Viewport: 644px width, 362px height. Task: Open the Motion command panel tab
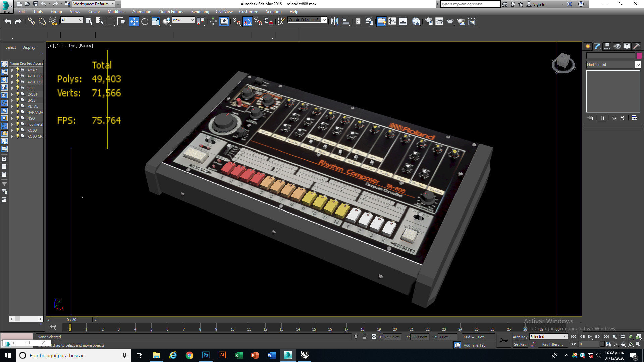click(618, 46)
